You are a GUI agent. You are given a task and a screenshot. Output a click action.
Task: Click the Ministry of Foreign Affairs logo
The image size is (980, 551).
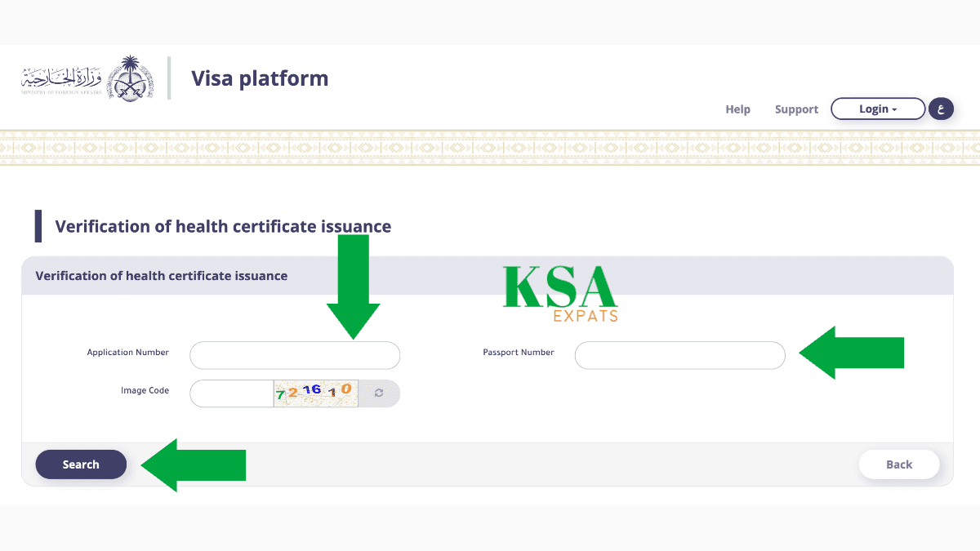pos(87,78)
